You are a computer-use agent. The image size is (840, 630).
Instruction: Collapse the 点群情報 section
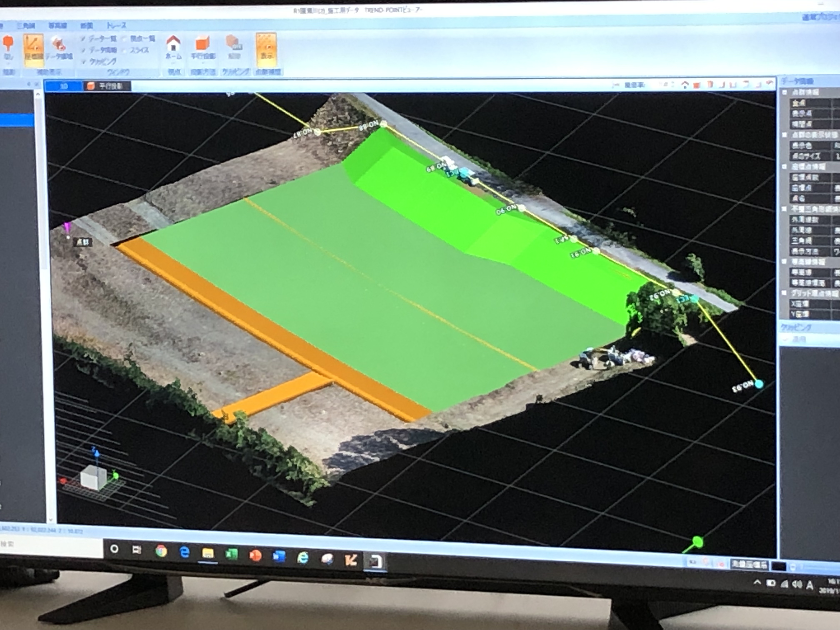(785, 92)
